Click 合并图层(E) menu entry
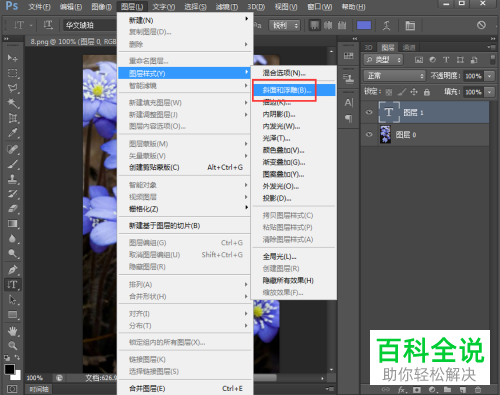 point(185,389)
